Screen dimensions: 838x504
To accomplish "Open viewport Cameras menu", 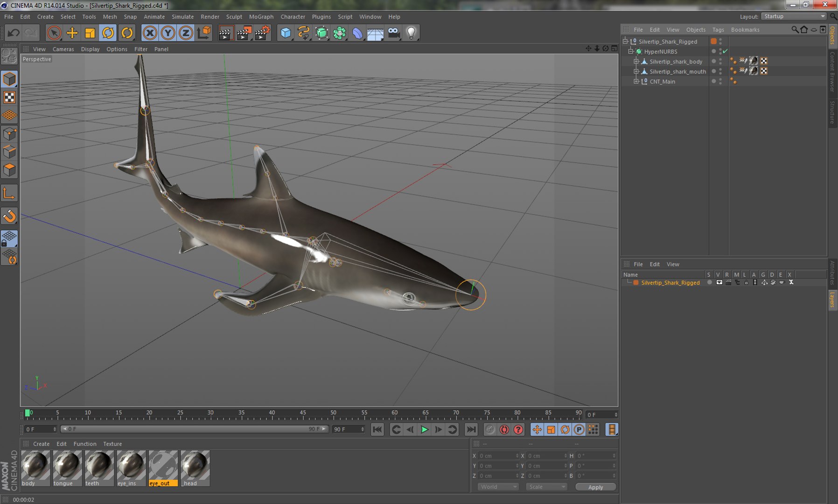I will click(63, 49).
